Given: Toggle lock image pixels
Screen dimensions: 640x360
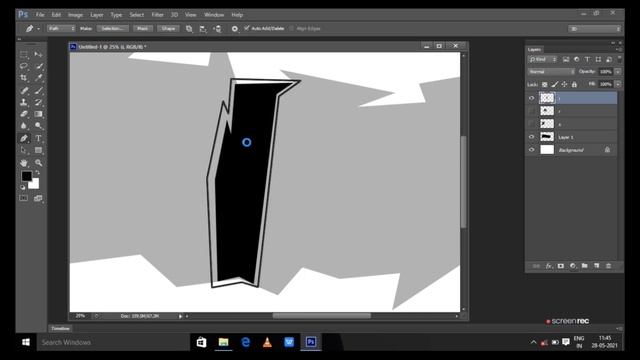Looking at the screenshot, I should coord(554,84).
